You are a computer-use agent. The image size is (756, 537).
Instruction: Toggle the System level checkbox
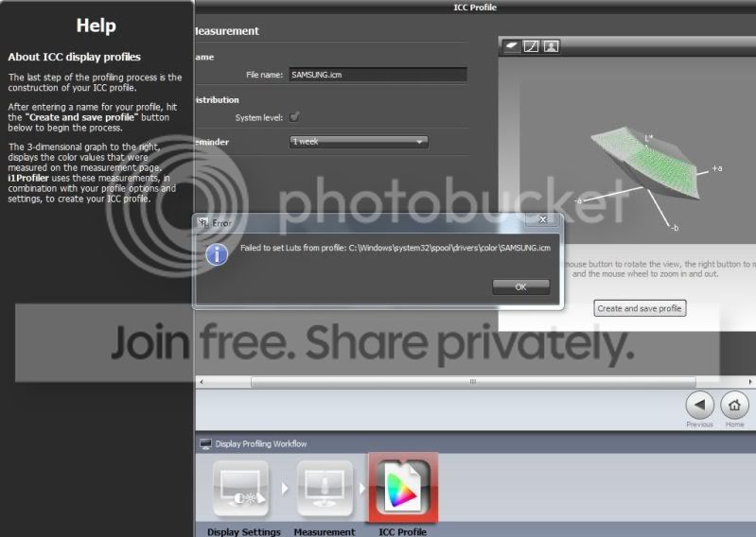295,117
